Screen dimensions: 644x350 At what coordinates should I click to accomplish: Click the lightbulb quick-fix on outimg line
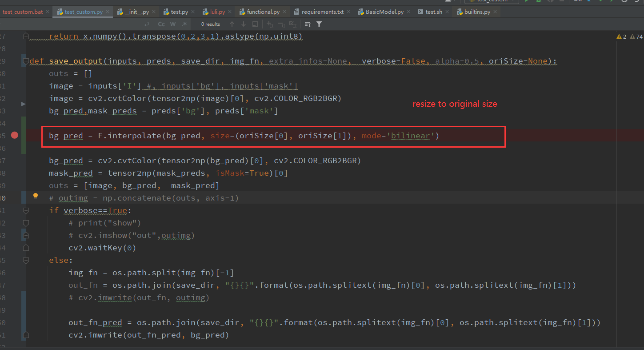tap(36, 196)
